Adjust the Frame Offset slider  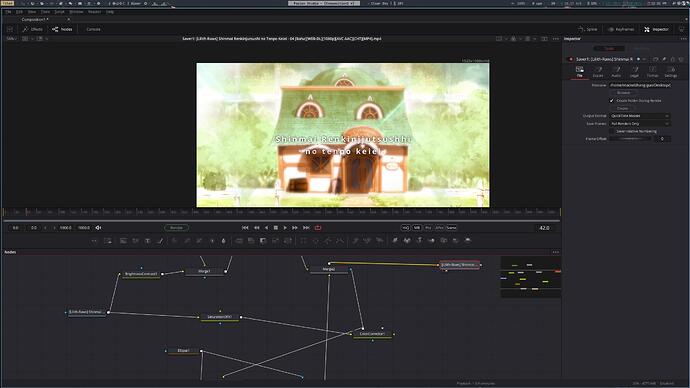pos(630,139)
